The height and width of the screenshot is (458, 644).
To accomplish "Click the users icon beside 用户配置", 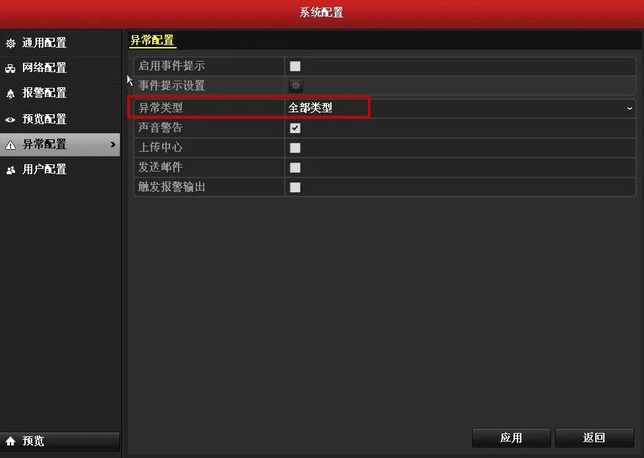I will [10, 170].
